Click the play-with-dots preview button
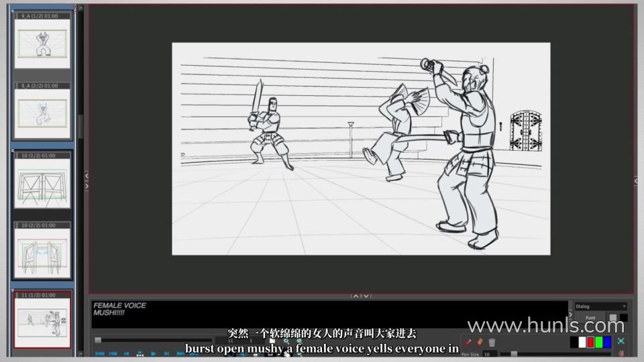The width and height of the screenshot is (644, 362). coord(140,354)
